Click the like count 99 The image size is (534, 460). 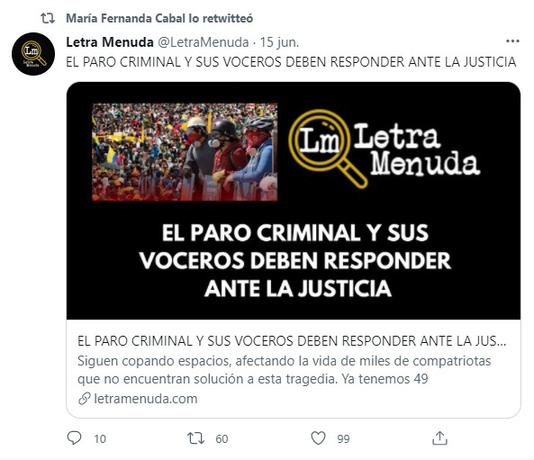tap(343, 439)
